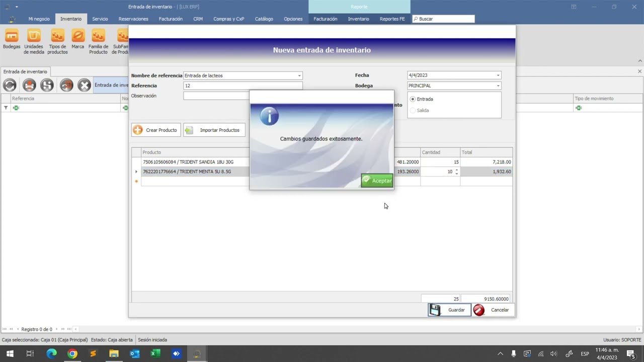Select the Salida radio button
Viewport: 644px width, 362px height.
pyautogui.click(x=413, y=110)
